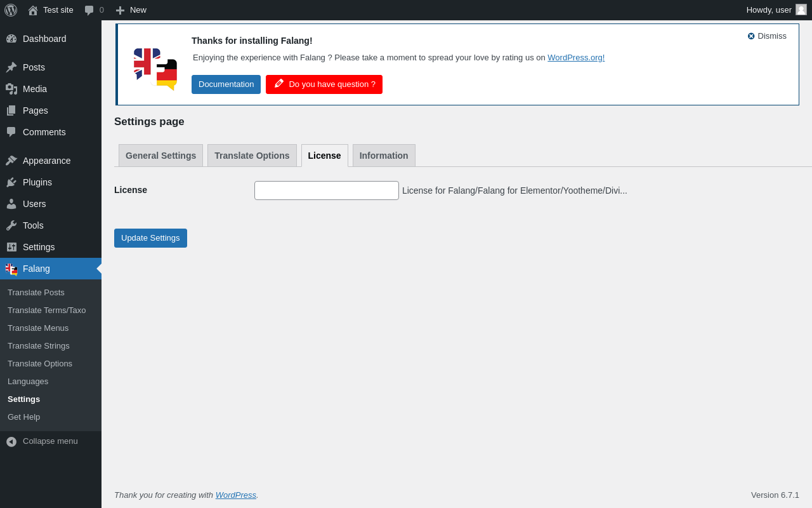The height and width of the screenshot is (508, 812).
Task: Open Translate Terms/Taxo submenu item
Action: click(x=47, y=311)
